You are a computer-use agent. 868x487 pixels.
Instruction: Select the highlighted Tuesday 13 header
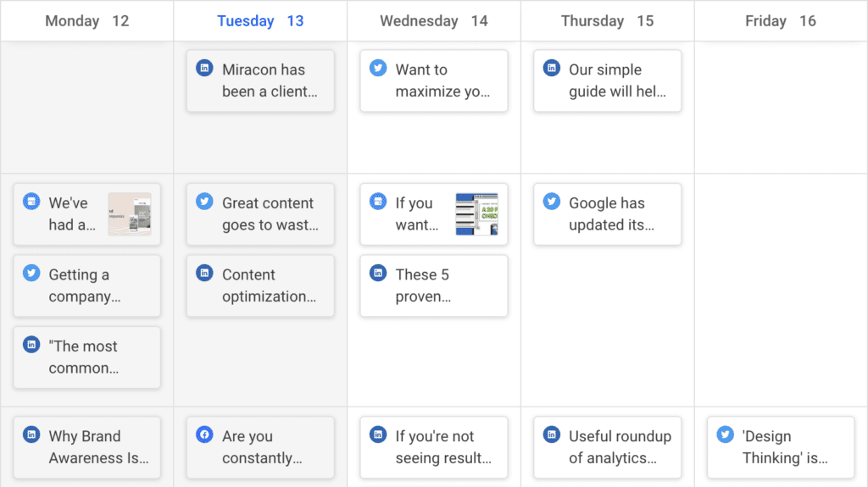[260, 21]
